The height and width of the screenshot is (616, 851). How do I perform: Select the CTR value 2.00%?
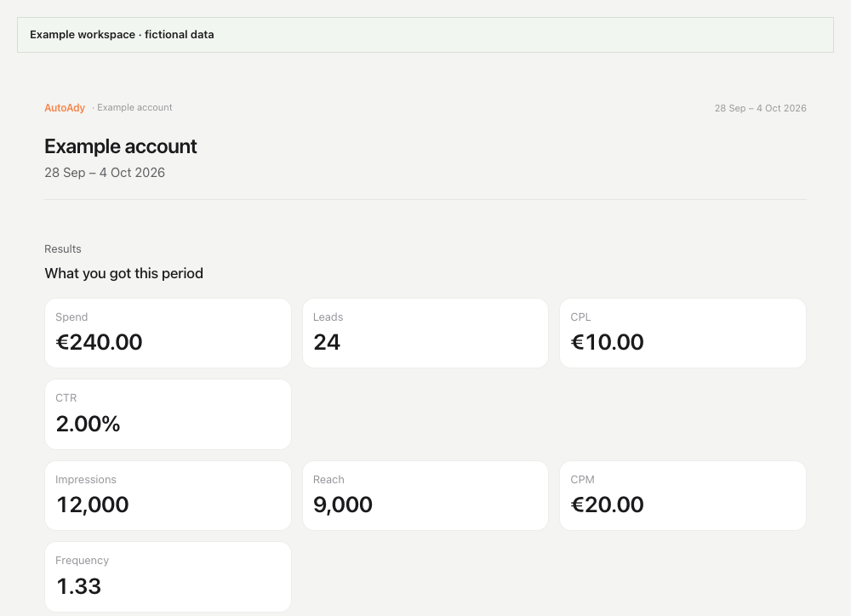(x=88, y=424)
